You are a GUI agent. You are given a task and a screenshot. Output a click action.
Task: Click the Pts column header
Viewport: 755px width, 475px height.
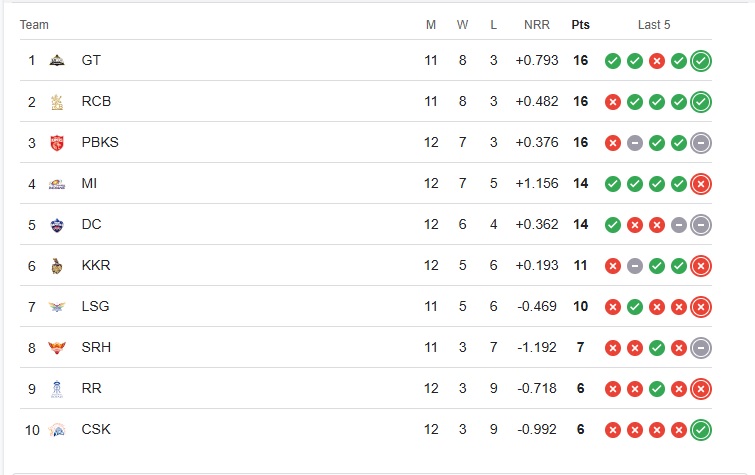tap(580, 25)
